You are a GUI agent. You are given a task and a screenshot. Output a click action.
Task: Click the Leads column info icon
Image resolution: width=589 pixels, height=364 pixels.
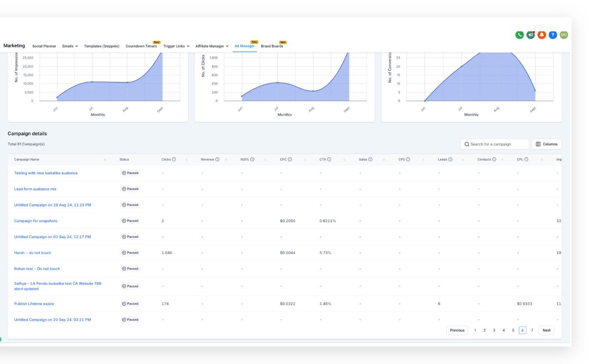click(x=450, y=159)
